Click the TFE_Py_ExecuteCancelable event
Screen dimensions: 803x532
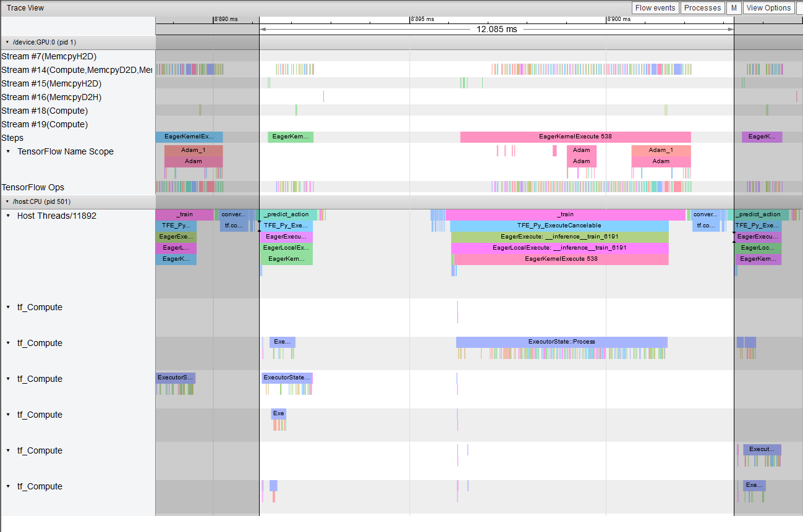click(559, 226)
